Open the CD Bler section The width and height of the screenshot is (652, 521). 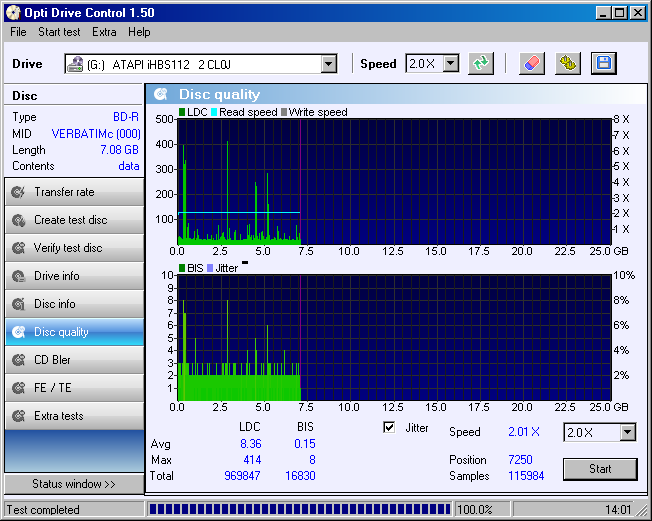point(74,360)
